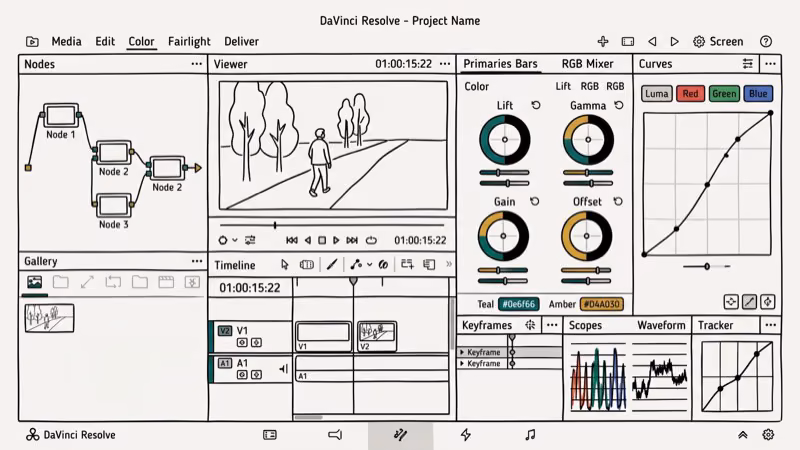Enable the Luma curve channel
This screenshot has height=450, width=800.
[x=657, y=93]
